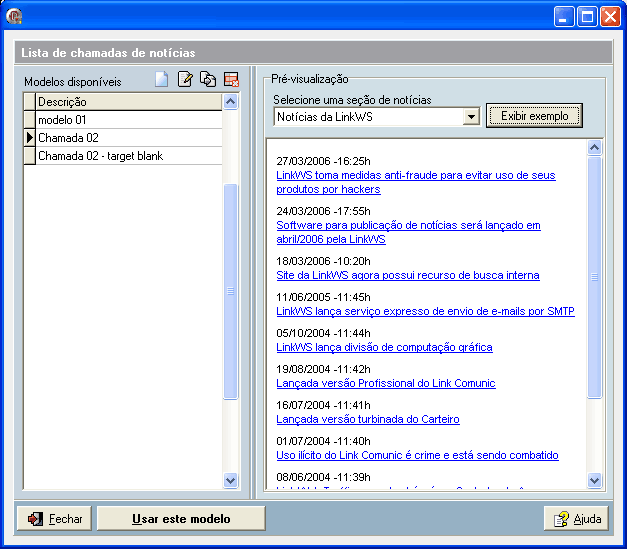This screenshot has height=549, width=627.
Task: Click the date text '11/06/2005 -11:45h'
Action: [323, 297]
